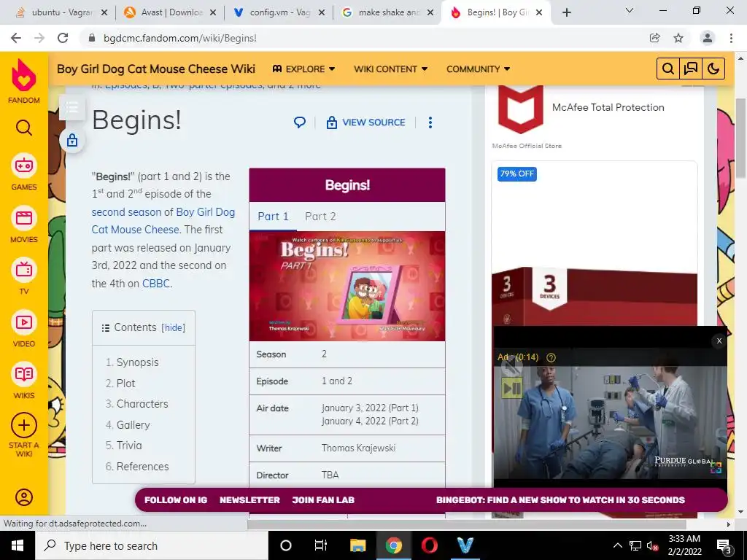
Task: Switch to the Part 2 infobox tab
Action: coord(320,216)
